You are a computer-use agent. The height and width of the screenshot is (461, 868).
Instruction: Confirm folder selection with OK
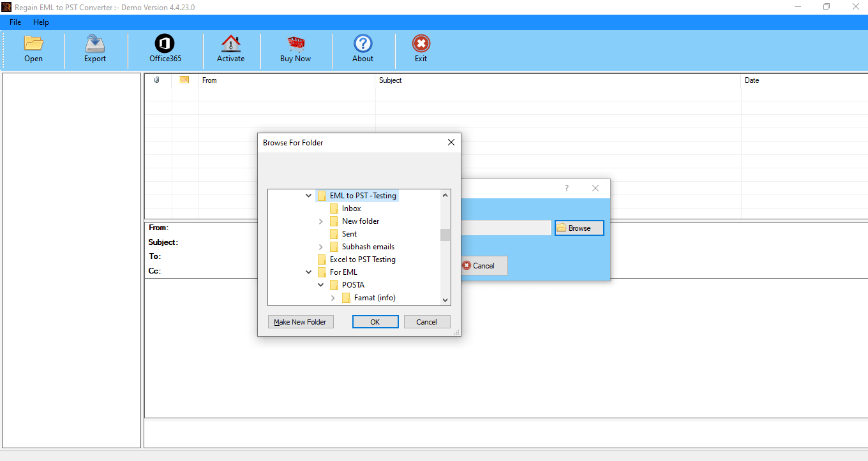pos(375,322)
